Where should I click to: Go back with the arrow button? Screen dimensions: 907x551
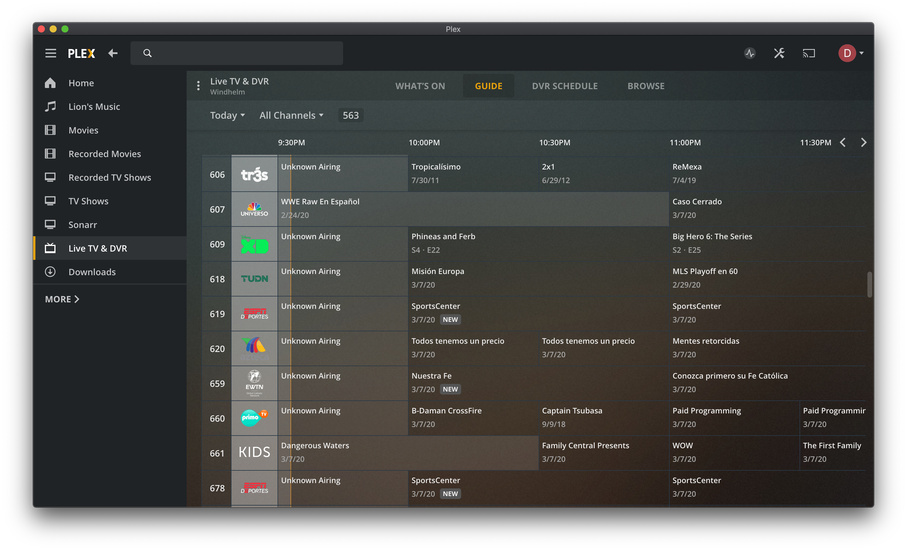click(113, 53)
